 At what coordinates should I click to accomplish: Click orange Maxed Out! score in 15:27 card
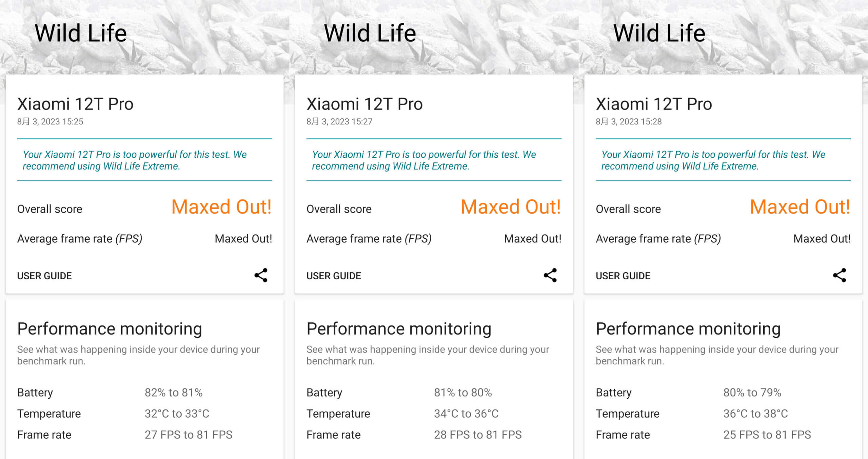pyautogui.click(x=511, y=207)
